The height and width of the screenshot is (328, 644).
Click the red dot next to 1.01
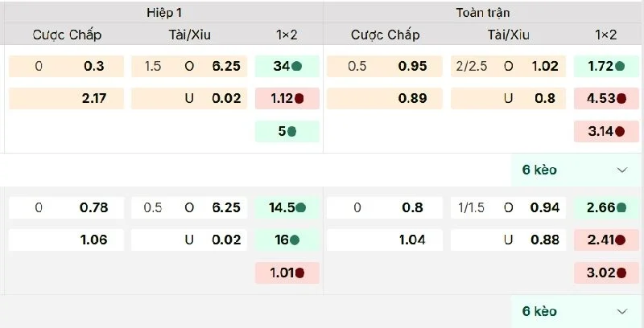point(299,272)
